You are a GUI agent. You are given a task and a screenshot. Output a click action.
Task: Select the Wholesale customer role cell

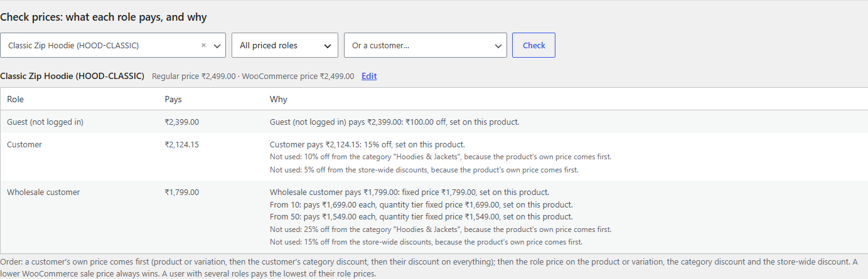click(x=43, y=192)
